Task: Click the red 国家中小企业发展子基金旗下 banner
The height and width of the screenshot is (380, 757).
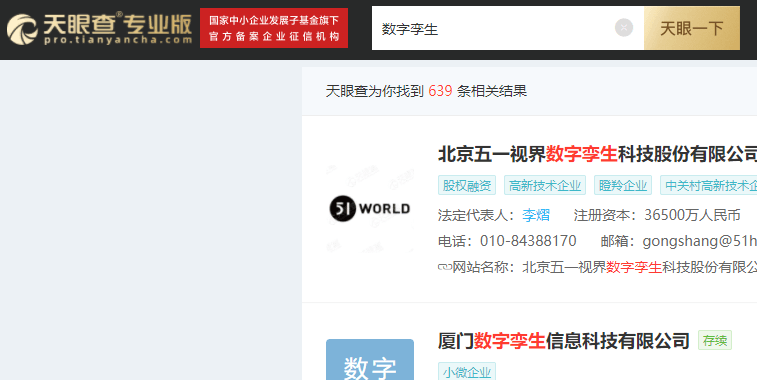Action: (274, 28)
